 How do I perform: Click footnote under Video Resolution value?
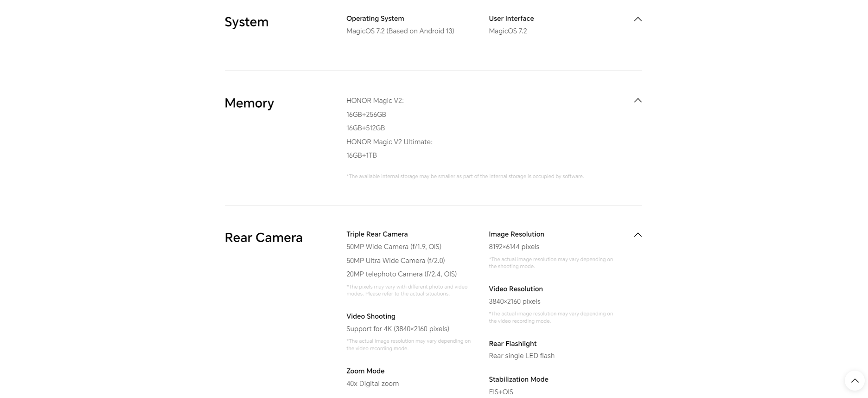coord(551,317)
